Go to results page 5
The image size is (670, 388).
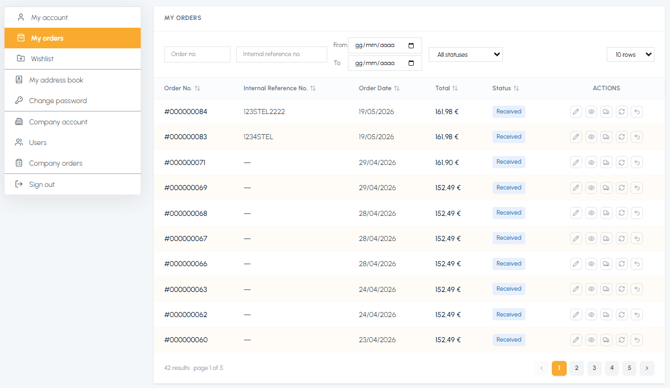(x=629, y=368)
